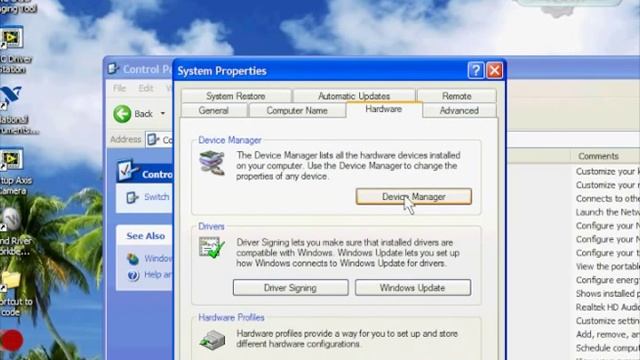
Task: Open the Edit menu in Control Panel
Action: pos(146,88)
